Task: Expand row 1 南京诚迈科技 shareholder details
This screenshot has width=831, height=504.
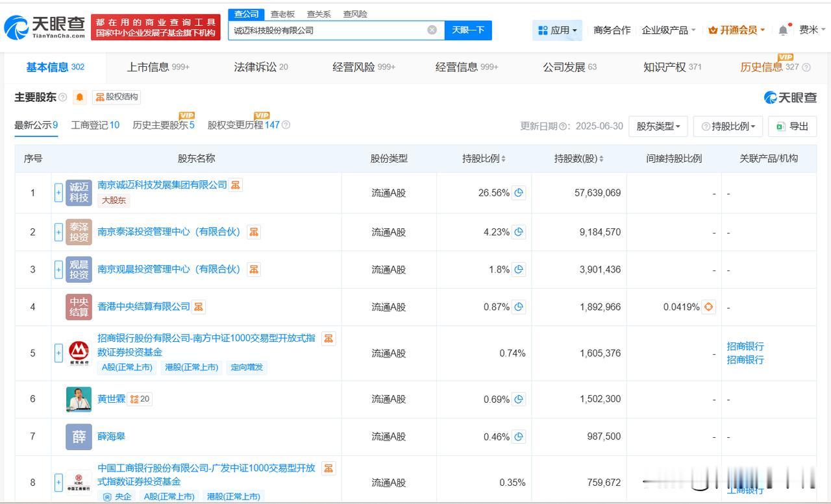Action: 58,193
